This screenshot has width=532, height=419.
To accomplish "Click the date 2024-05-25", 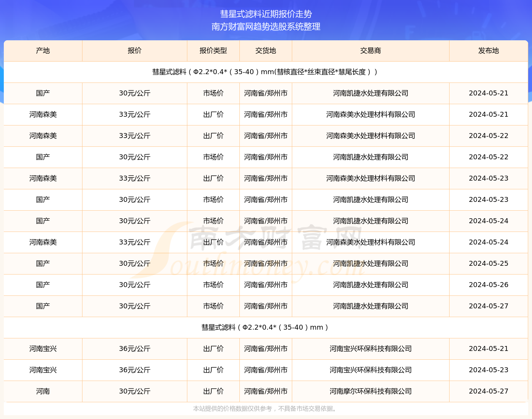I will (x=488, y=263).
